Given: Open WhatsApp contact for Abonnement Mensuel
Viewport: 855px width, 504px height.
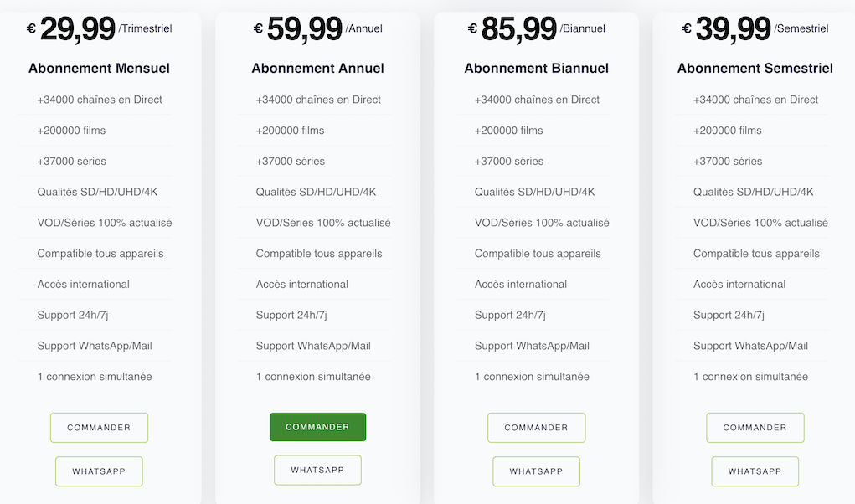Looking at the screenshot, I should (x=99, y=471).
